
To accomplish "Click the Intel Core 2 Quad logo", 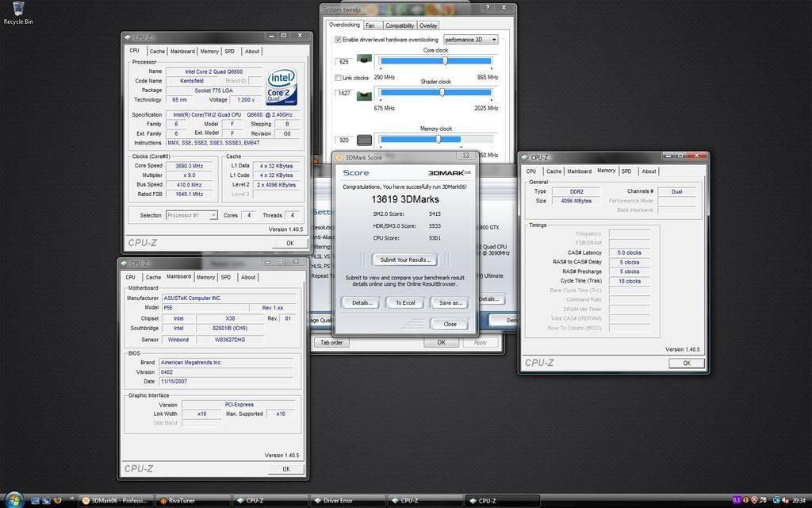I will point(282,87).
